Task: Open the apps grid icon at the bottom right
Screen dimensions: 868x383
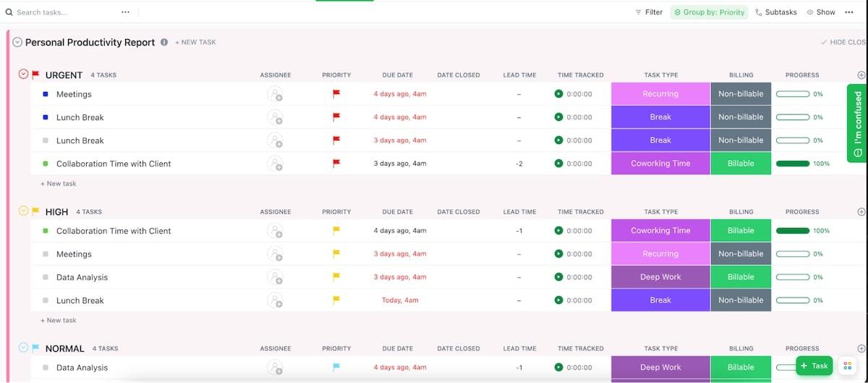Action: coord(848,366)
